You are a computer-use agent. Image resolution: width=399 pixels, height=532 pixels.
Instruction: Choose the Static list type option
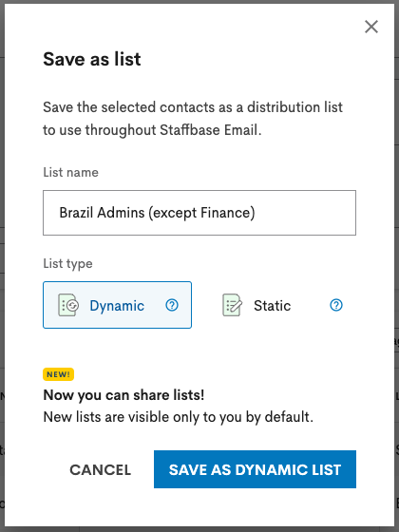point(281,305)
